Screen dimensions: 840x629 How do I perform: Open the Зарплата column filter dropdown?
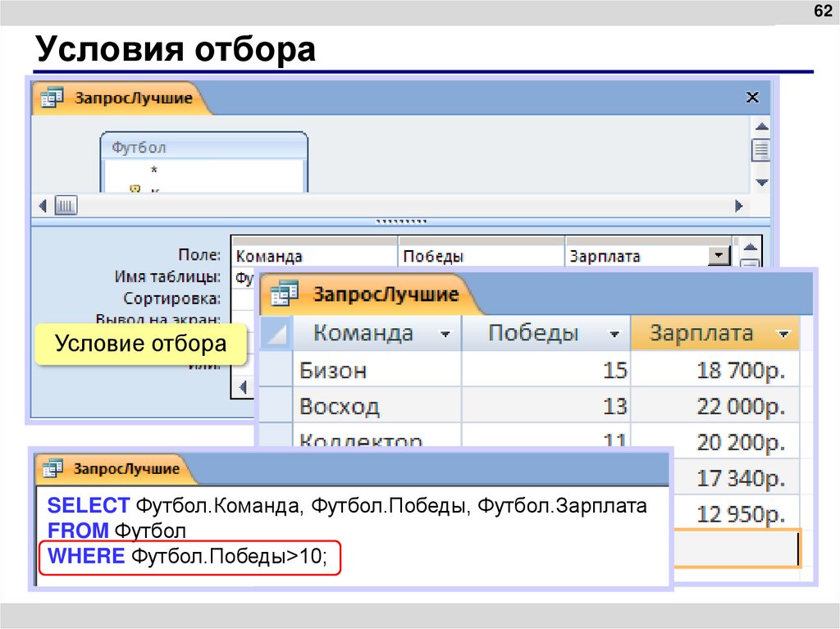[x=781, y=333]
